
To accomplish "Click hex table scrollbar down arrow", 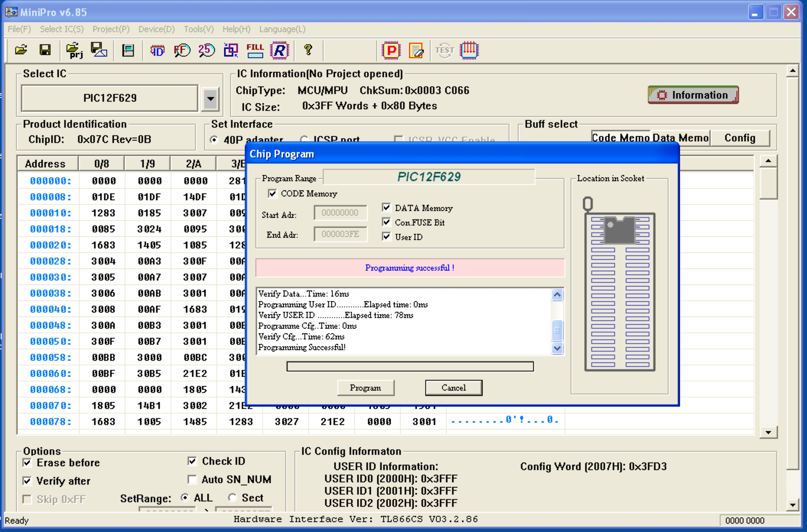I will (768, 432).
